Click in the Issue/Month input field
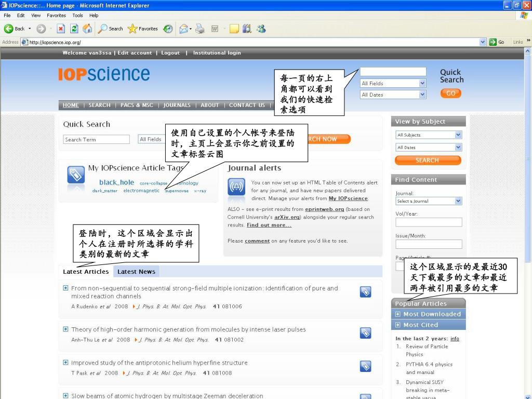The image size is (532, 399). (x=429, y=244)
